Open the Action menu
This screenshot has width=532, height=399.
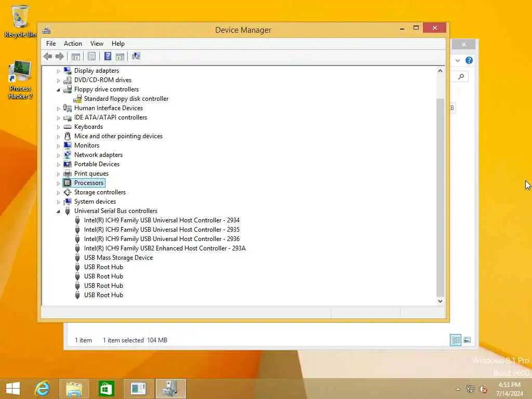point(73,44)
